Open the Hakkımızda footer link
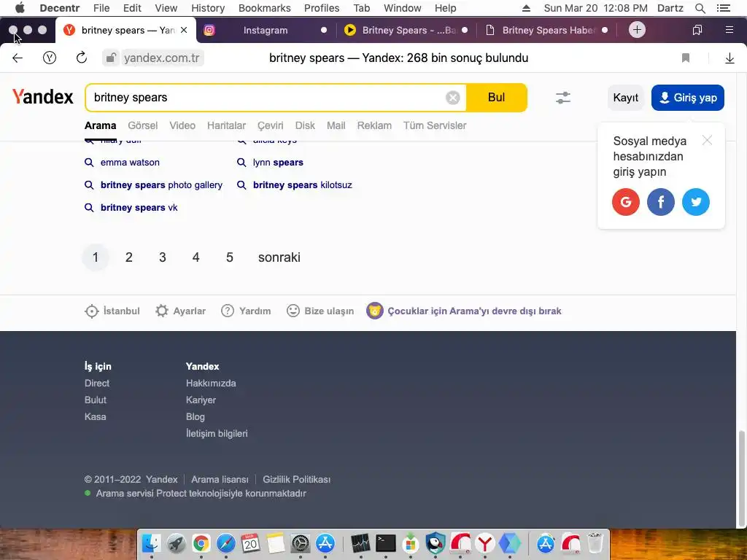This screenshot has width=747, height=560. pyautogui.click(x=211, y=384)
